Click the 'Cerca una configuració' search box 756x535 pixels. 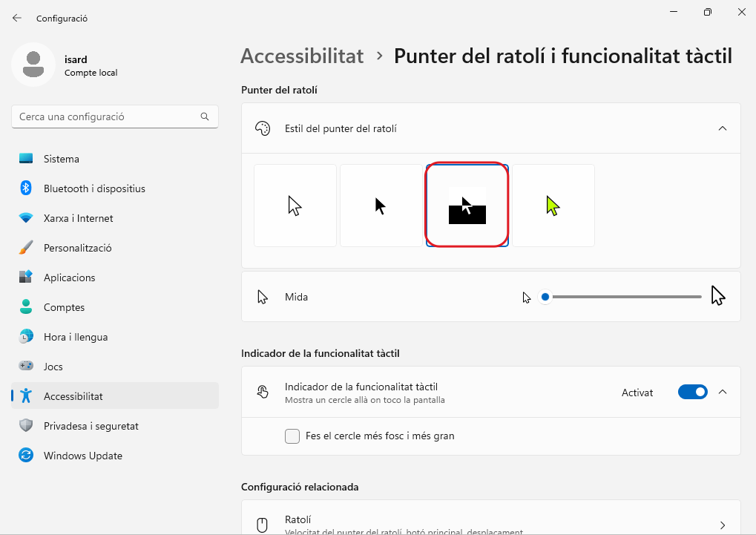click(108, 116)
